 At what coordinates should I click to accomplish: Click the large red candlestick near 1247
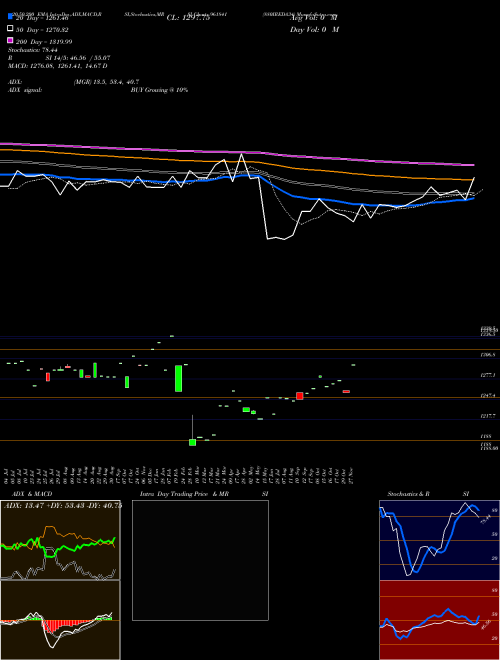pyautogui.click(x=300, y=396)
